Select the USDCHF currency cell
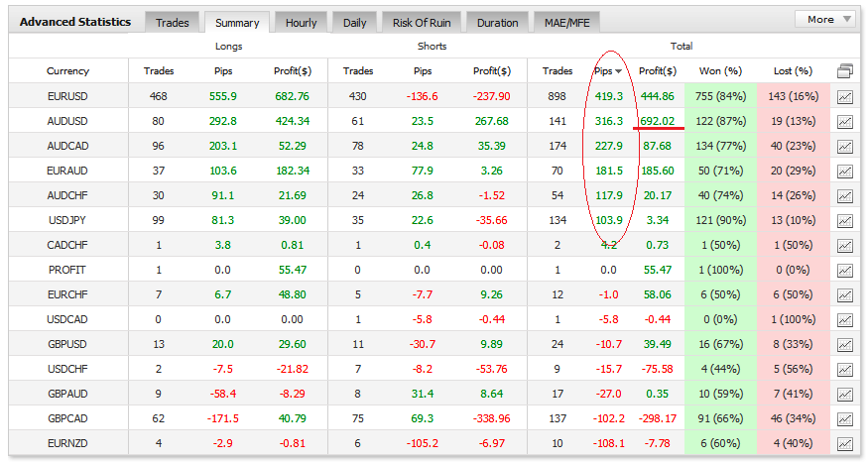This screenshot has width=868, height=462. point(67,369)
